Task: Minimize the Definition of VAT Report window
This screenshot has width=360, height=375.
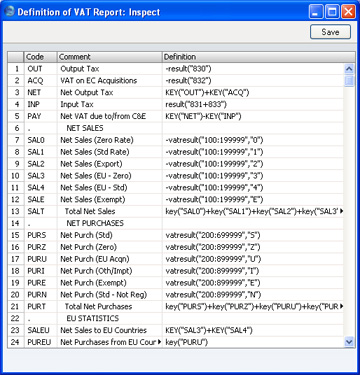Action: (x=316, y=12)
